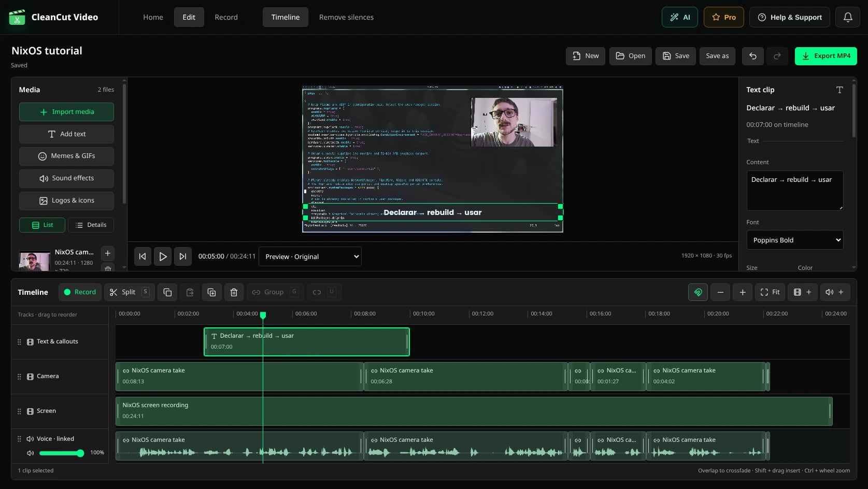Click Import media button
868x489 pixels.
pyautogui.click(x=66, y=112)
